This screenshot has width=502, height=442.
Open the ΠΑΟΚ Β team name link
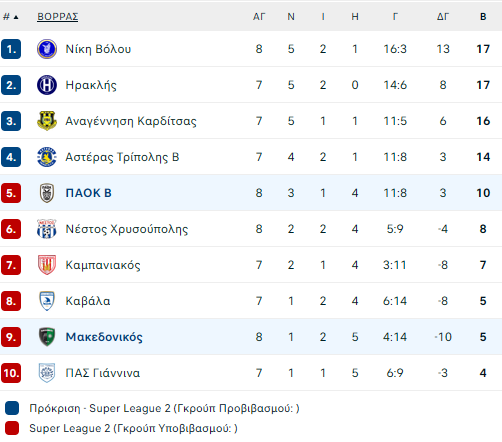tap(88, 193)
